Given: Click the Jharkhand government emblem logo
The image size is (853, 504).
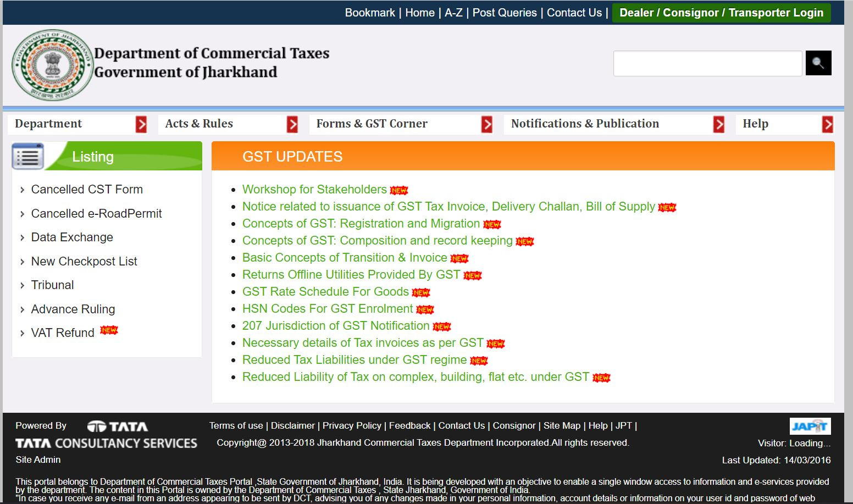Looking at the screenshot, I should 53,65.
